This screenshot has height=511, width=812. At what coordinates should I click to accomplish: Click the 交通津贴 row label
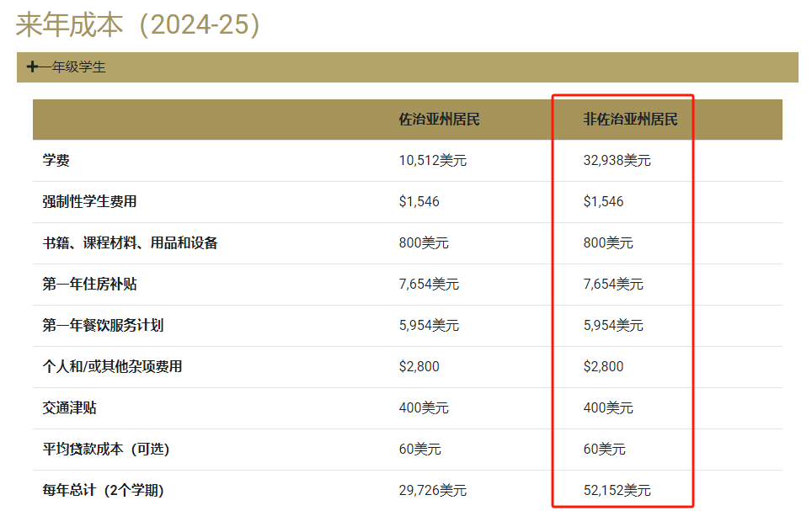pos(66,408)
